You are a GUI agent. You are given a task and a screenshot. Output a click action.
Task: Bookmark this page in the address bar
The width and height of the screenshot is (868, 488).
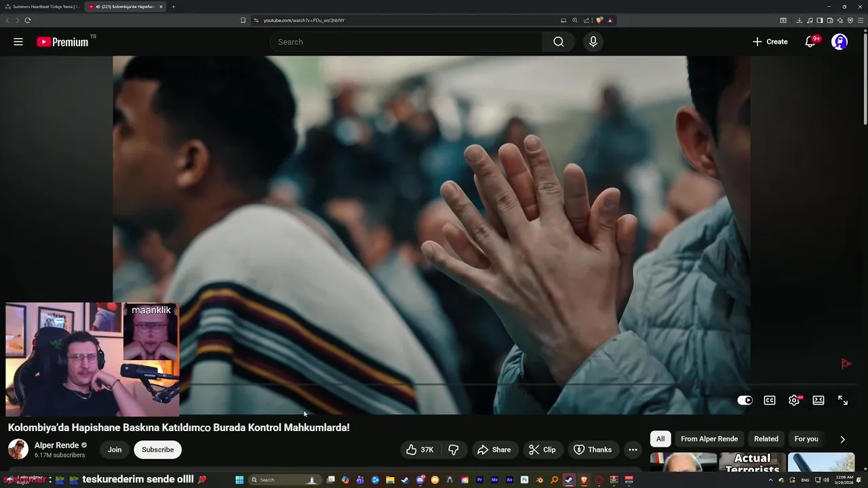(243, 20)
